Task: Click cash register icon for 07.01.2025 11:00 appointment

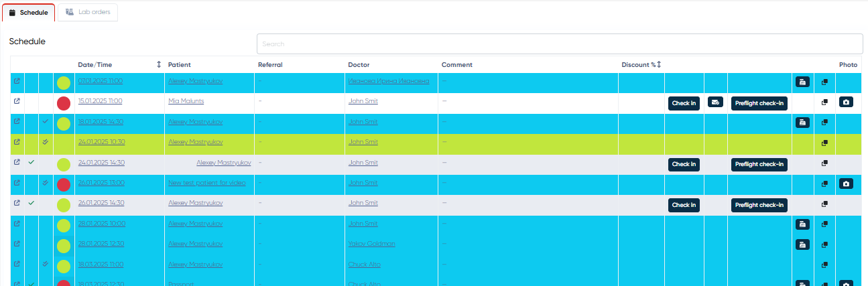Action: (x=802, y=82)
